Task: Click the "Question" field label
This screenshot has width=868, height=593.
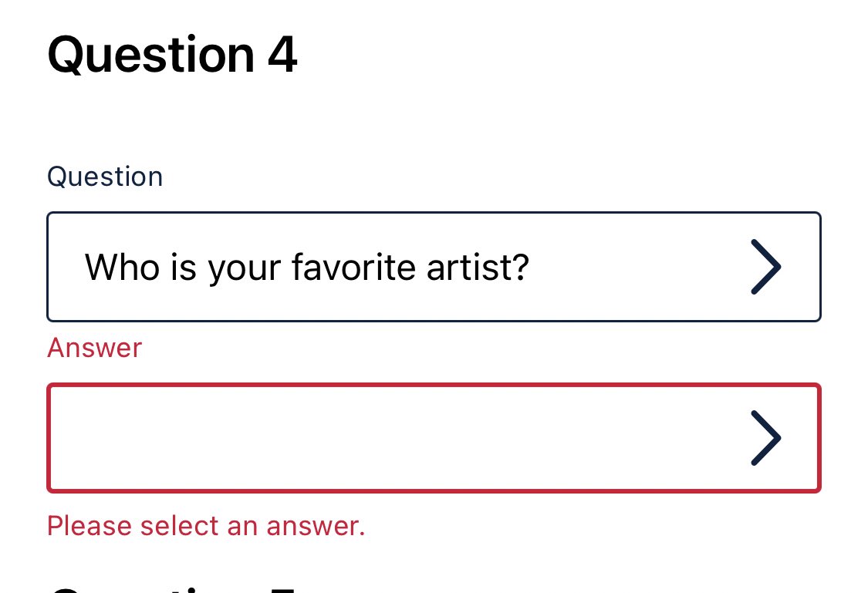Action: [105, 177]
